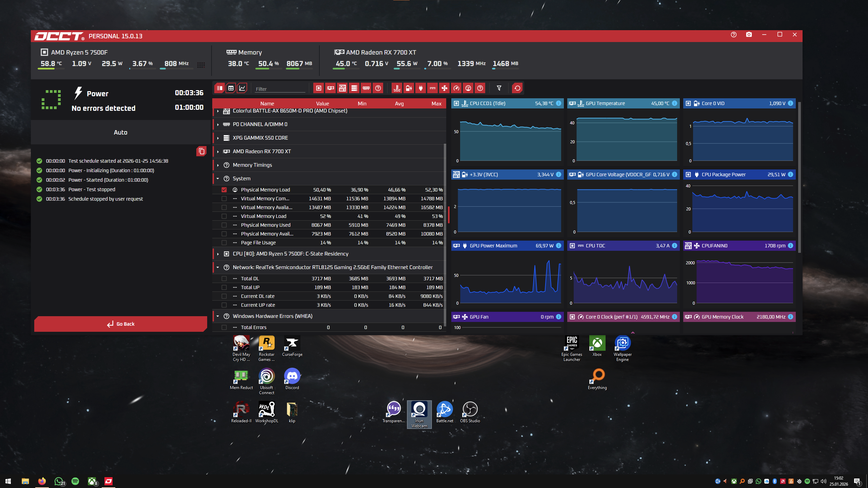Select 'Schedule stopped by user request' log entry
The height and width of the screenshot is (488, 868).
coord(105,199)
